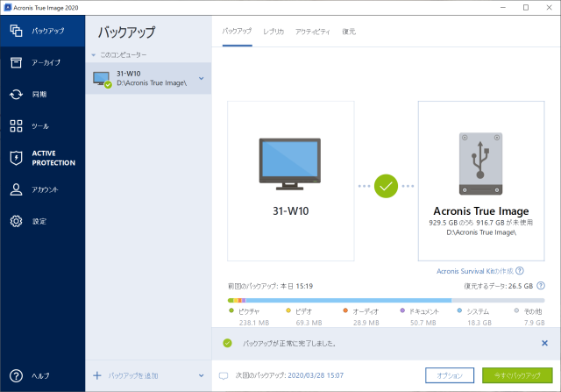Click the 今すぐバックアップ button
The width and height of the screenshot is (561, 392).
(517, 375)
